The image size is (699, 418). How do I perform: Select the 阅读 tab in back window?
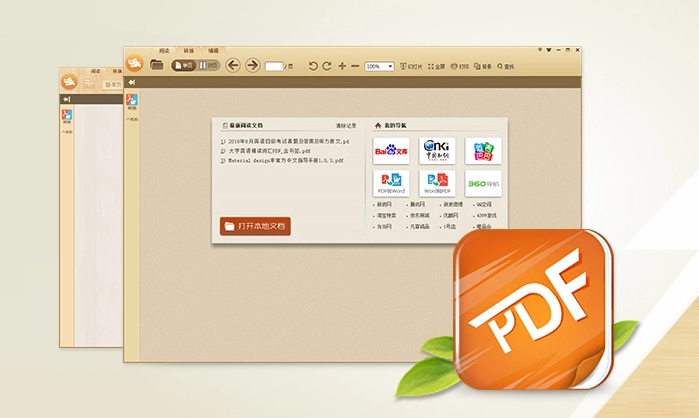95,71
